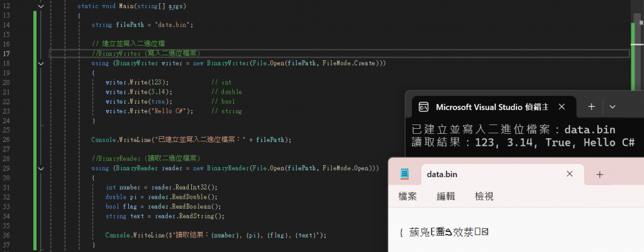Viewport: 644px width, 252px height.
Task: Click the Console.WriteLine call on line 26
Action: click(191, 140)
